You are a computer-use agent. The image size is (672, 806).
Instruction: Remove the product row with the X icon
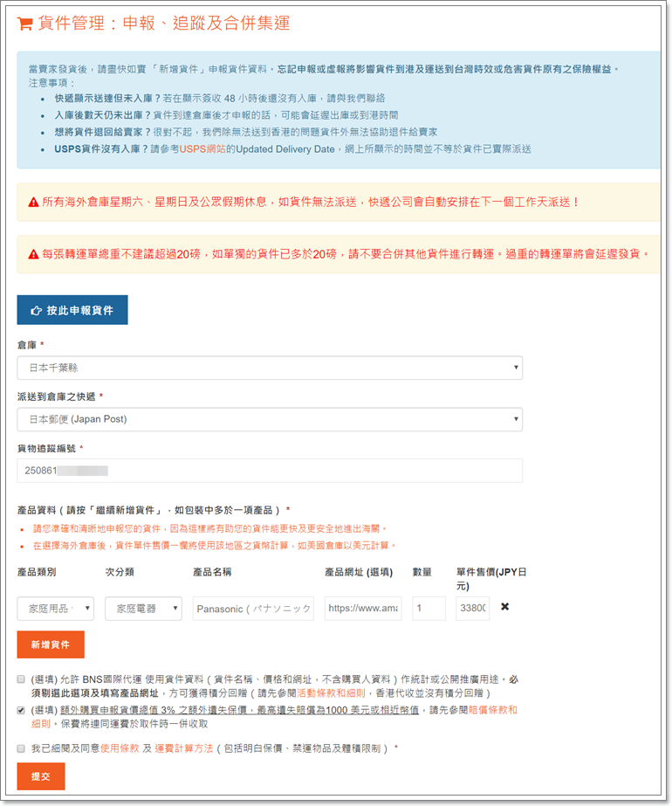(505, 607)
